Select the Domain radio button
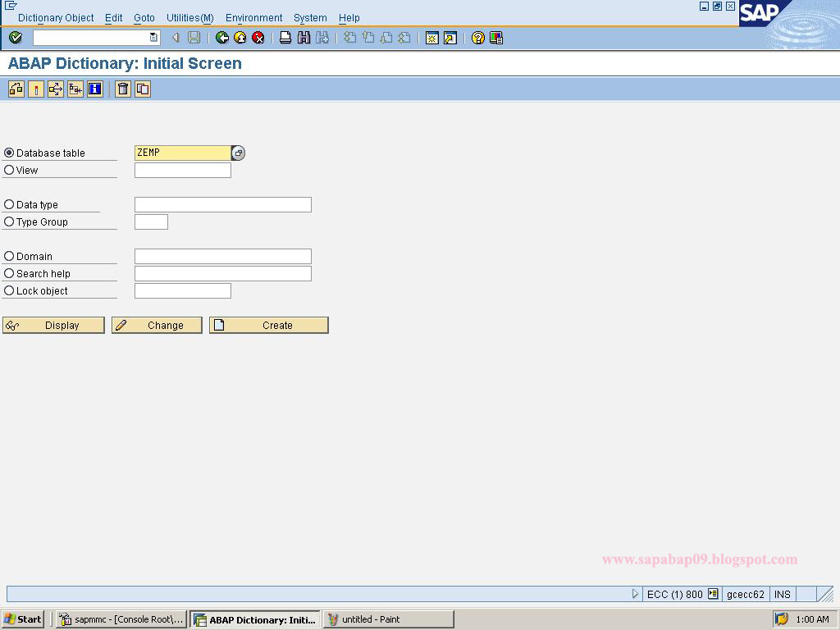The height and width of the screenshot is (630, 840). pyautogui.click(x=8, y=256)
